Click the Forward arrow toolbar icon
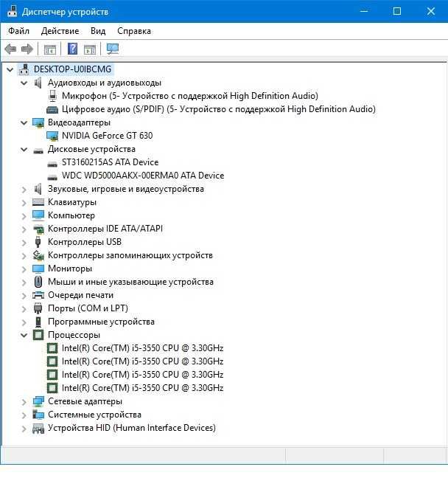This screenshot has width=448, height=478. [x=27, y=49]
